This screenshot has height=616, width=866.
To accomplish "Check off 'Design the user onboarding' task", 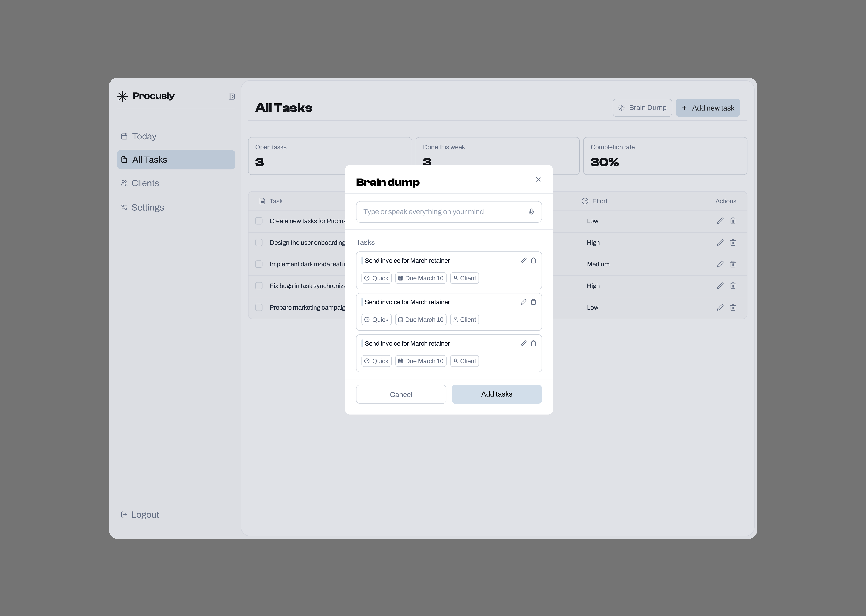I will click(259, 242).
